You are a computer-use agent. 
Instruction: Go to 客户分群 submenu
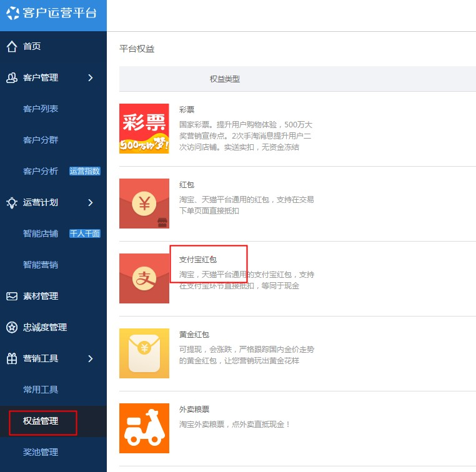pos(41,140)
